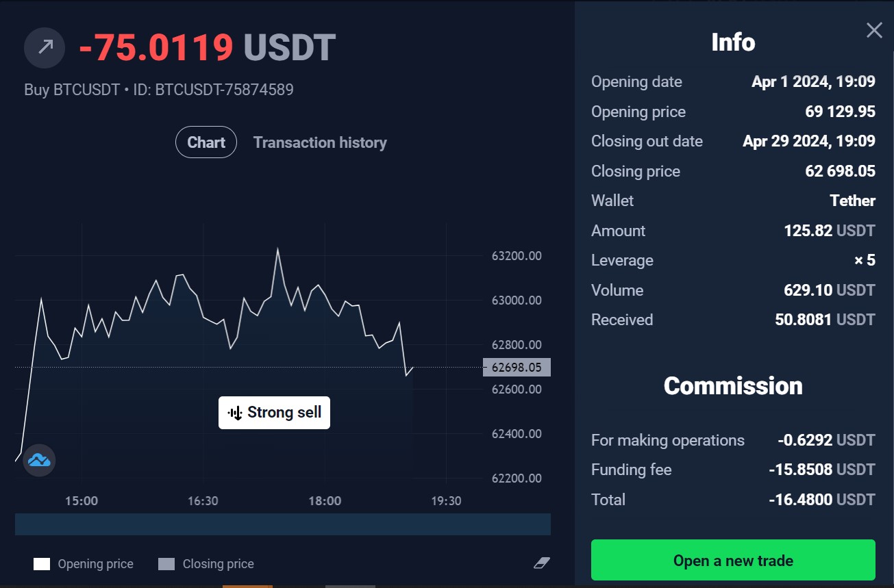Click the 15:00 time axis label
The height and width of the screenshot is (588, 894).
click(82, 501)
